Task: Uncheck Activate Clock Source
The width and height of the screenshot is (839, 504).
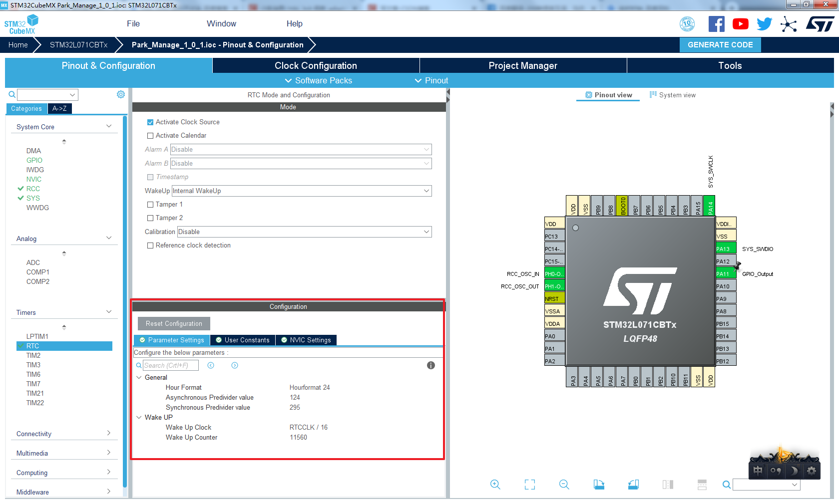Action: 150,122
